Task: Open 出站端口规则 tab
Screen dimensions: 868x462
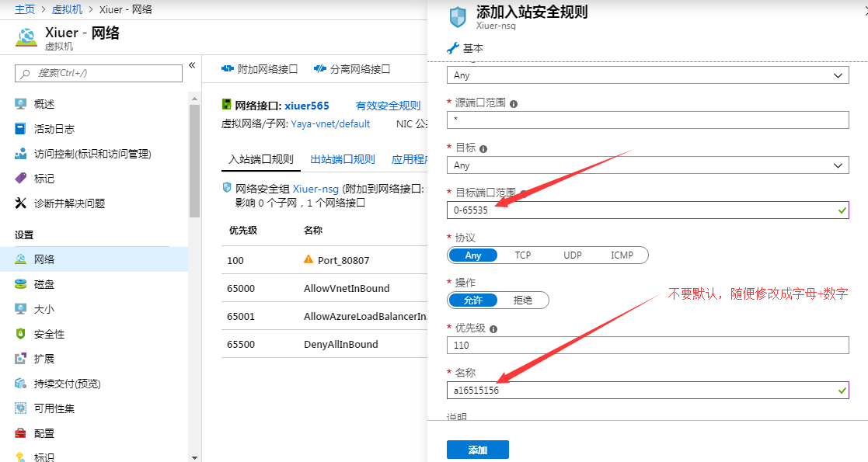Action: tap(343, 159)
